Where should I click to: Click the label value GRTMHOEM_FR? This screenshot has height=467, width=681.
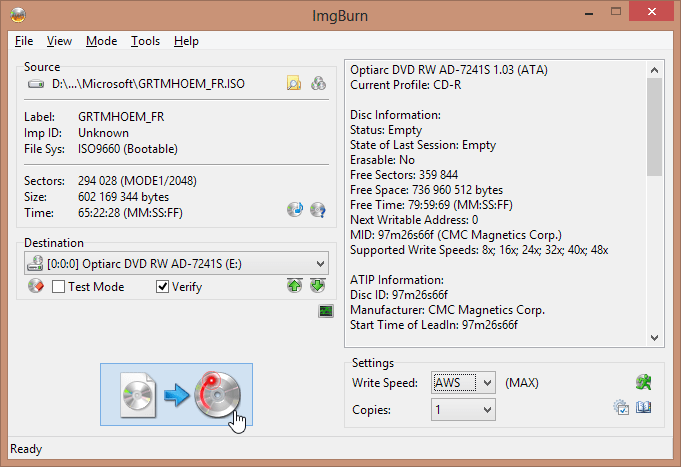pos(121,117)
